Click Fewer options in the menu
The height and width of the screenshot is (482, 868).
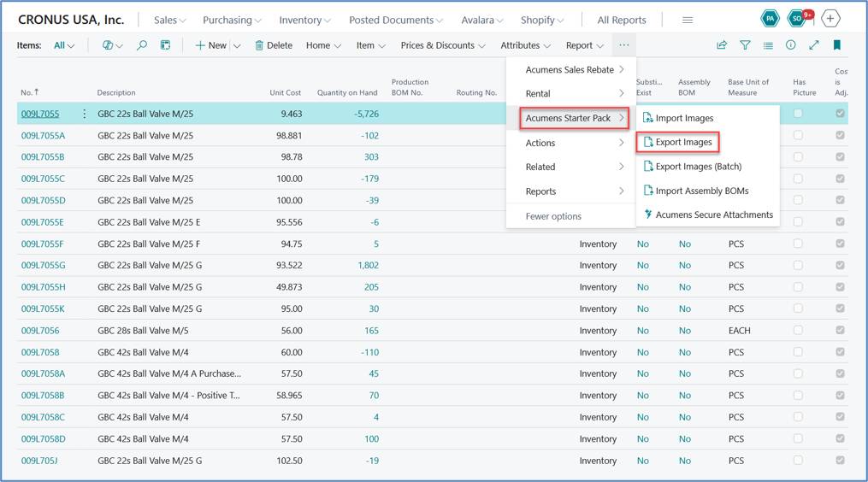pyautogui.click(x=553, y=216)
